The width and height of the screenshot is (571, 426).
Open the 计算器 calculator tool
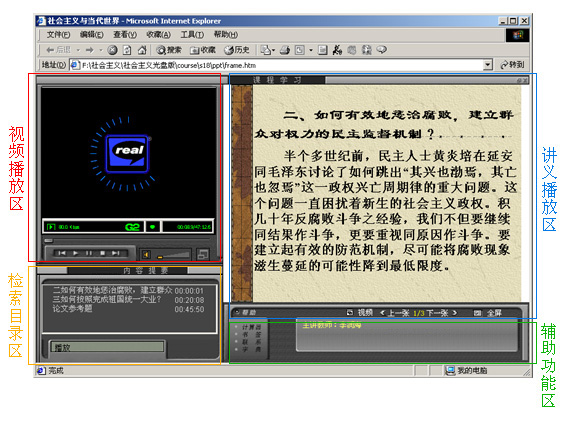click(251, 327)
